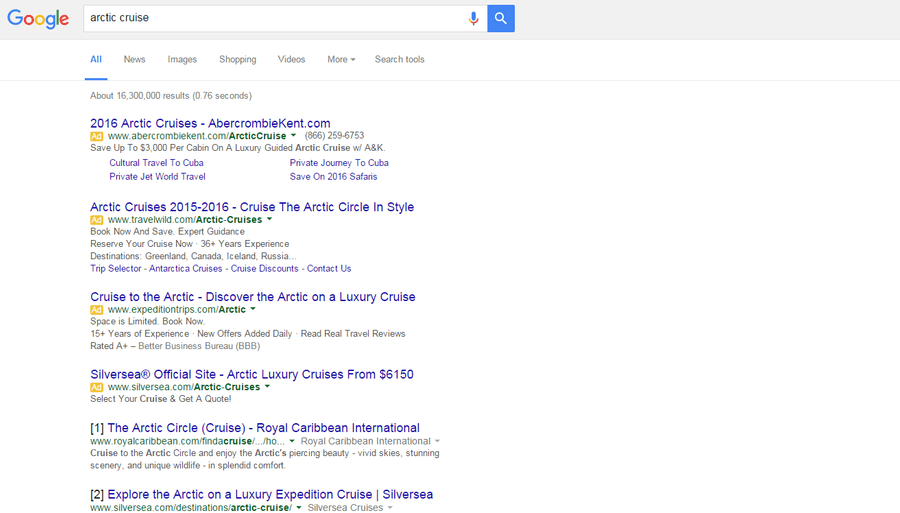Click the Trip Selector sitelink
This screenshot has height=513, width=900.
(115, 269)
